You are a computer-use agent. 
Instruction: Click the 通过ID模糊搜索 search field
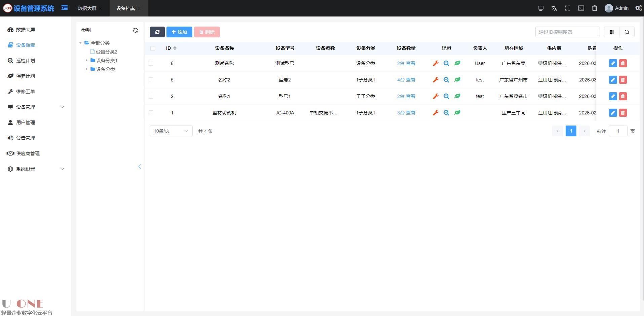click(567, 32)
